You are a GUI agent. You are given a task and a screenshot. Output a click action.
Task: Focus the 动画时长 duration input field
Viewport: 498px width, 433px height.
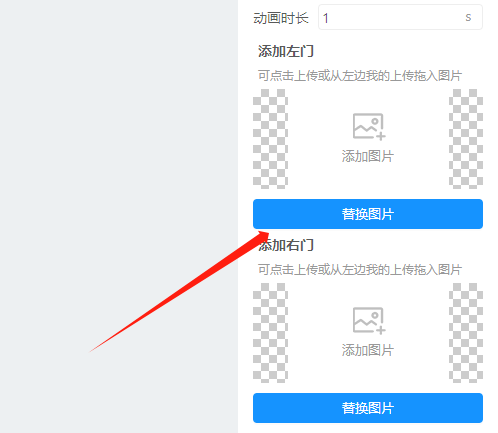(400, 17)
